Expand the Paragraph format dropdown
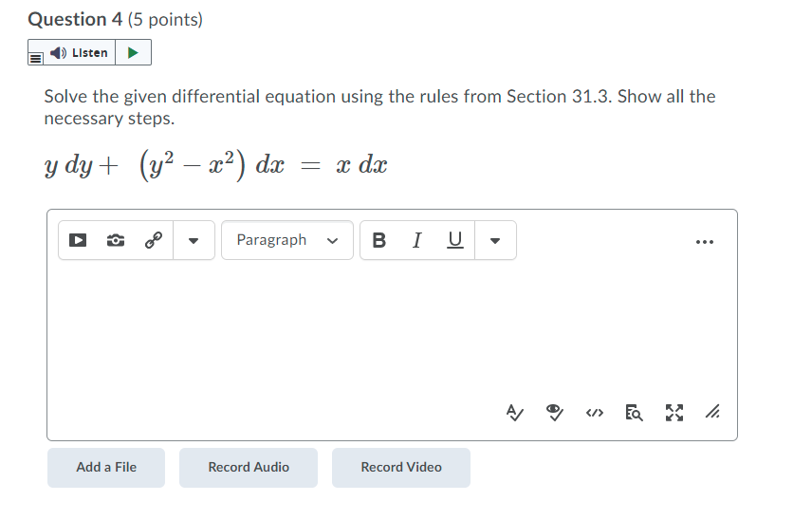This screenshot has height=520, width=812. pyautogui.click(x=286, y=241)
